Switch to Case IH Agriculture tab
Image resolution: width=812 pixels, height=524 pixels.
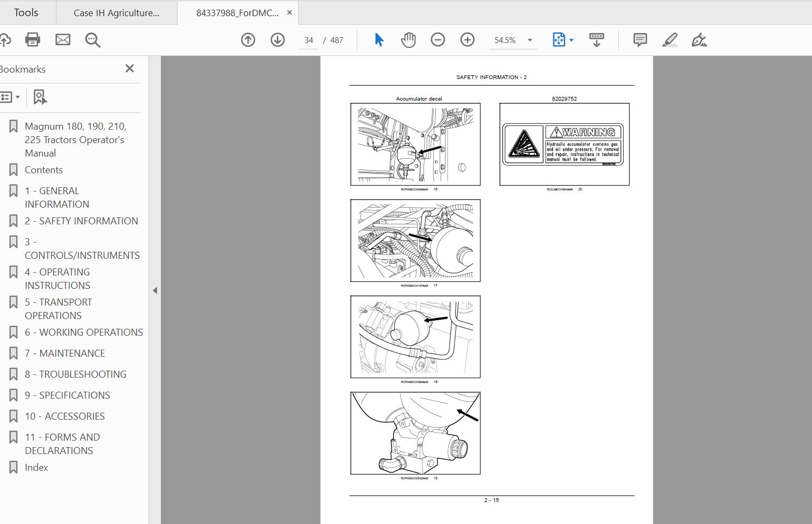116,13
